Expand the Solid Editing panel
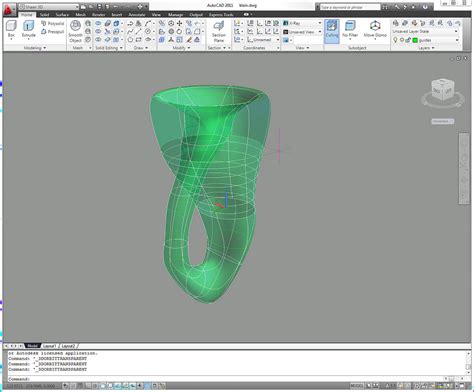 coord(109,48)
